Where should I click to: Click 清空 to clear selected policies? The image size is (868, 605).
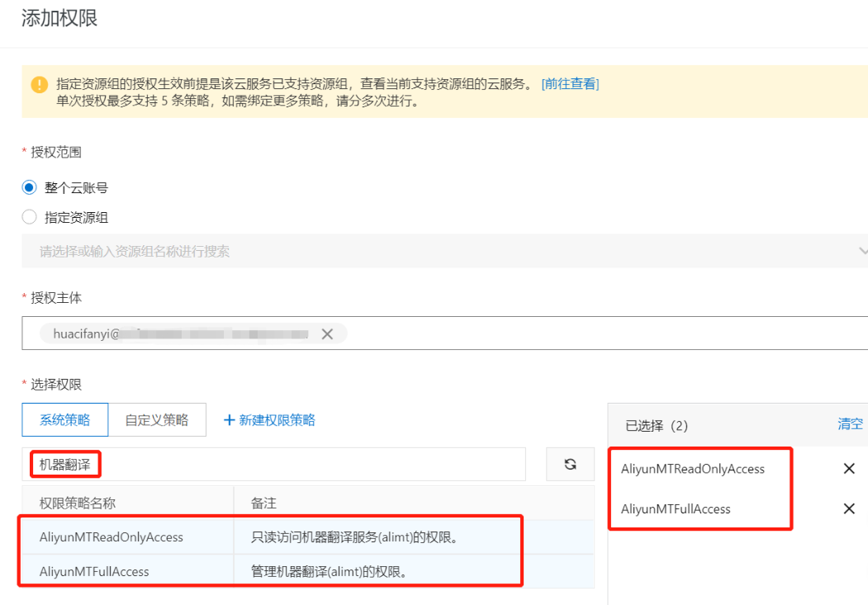(850, 424)
